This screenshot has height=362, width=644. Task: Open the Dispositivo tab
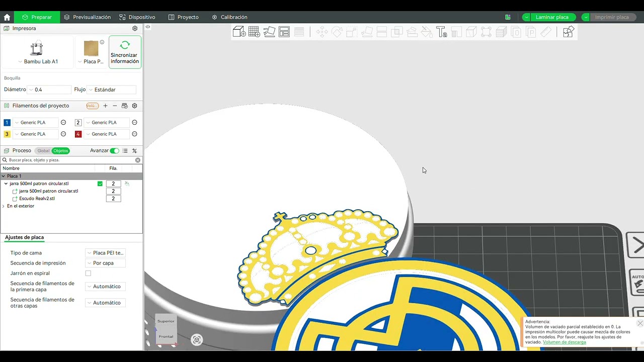(x=137, y=17)
